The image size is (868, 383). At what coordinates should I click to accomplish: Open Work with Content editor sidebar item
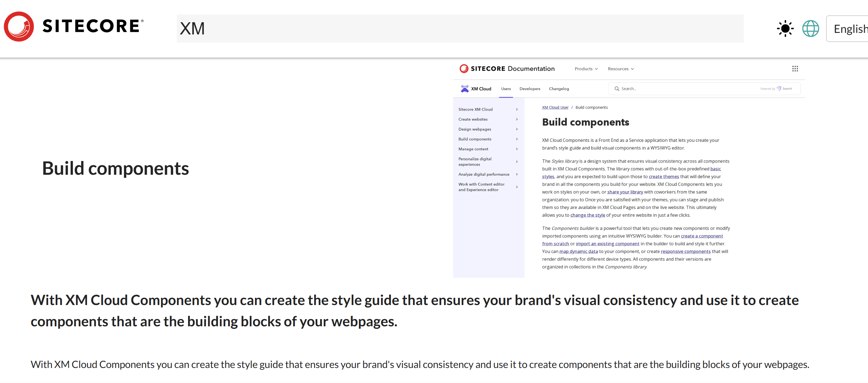click(x=488, y=187)
